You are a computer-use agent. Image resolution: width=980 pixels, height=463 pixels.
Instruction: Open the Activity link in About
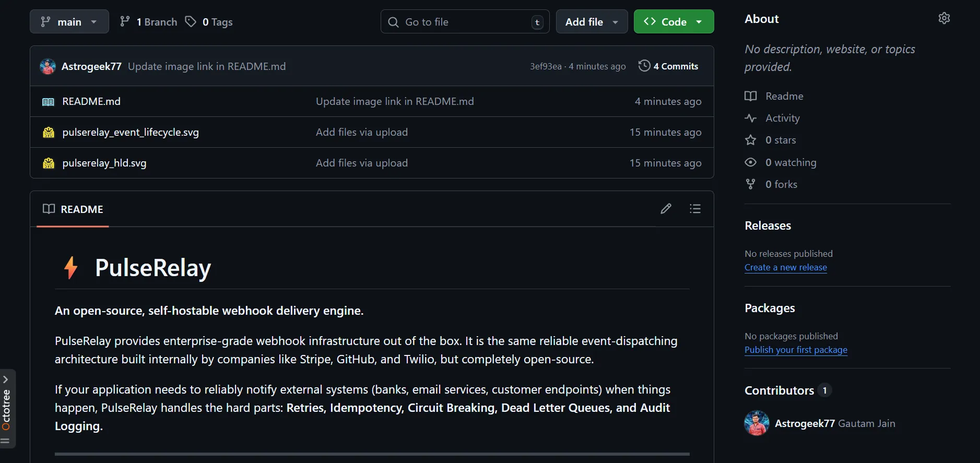click(783, 118)
